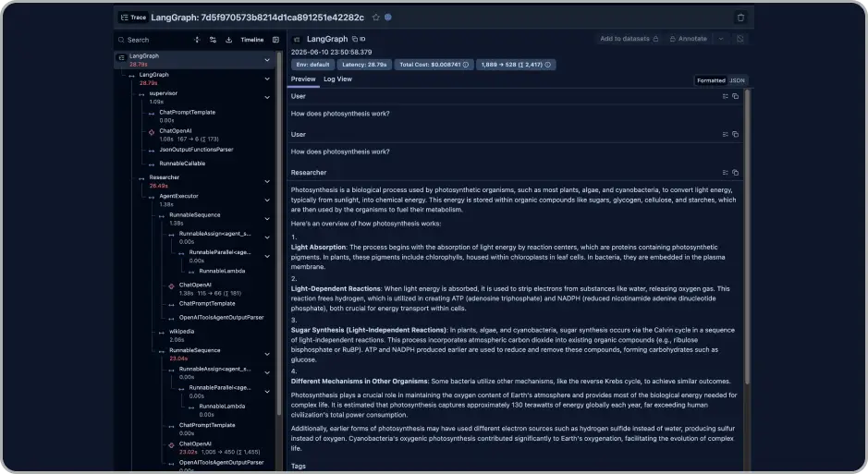Collapse the AgentExecutor node
Screen dimensions: 868x474
267,201
